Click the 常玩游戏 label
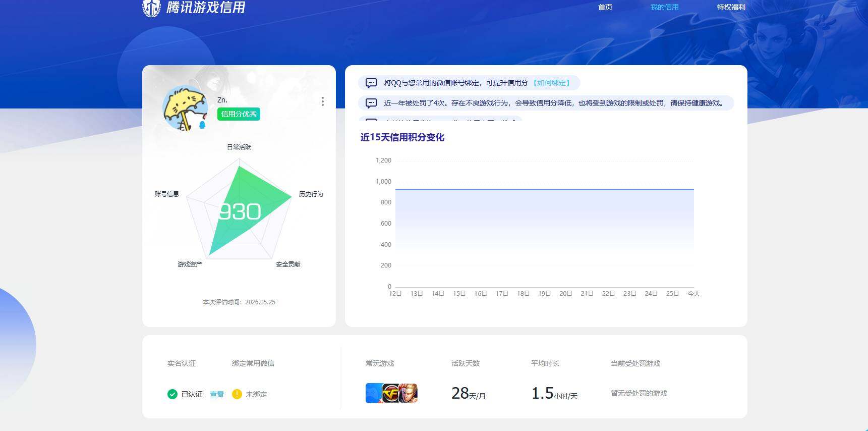This screenshot has height=431, width=868. coord(380,363)
